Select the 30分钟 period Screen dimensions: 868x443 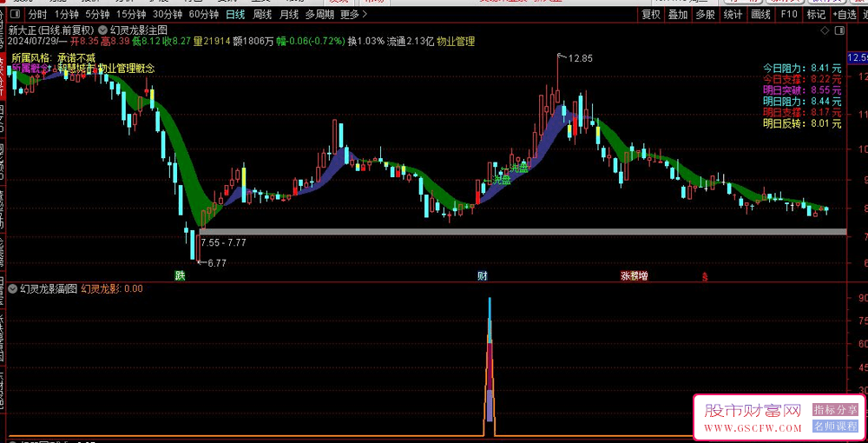168,15
